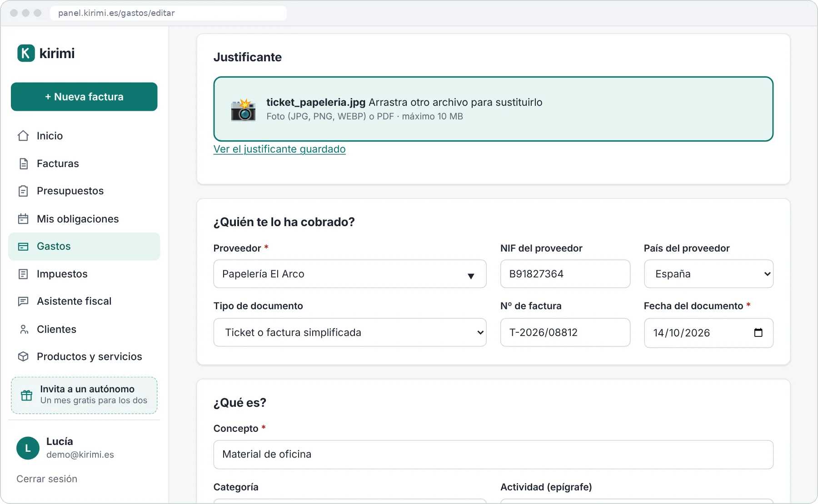Click the Productos y servicios box icon
Viewport: 818px width, 504px height.
[23, 357]
